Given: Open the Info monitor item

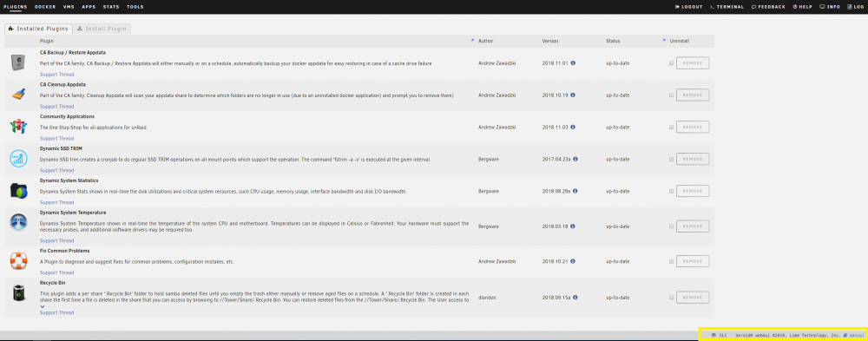Looking at the screenshot, I should tap(830, 7).
